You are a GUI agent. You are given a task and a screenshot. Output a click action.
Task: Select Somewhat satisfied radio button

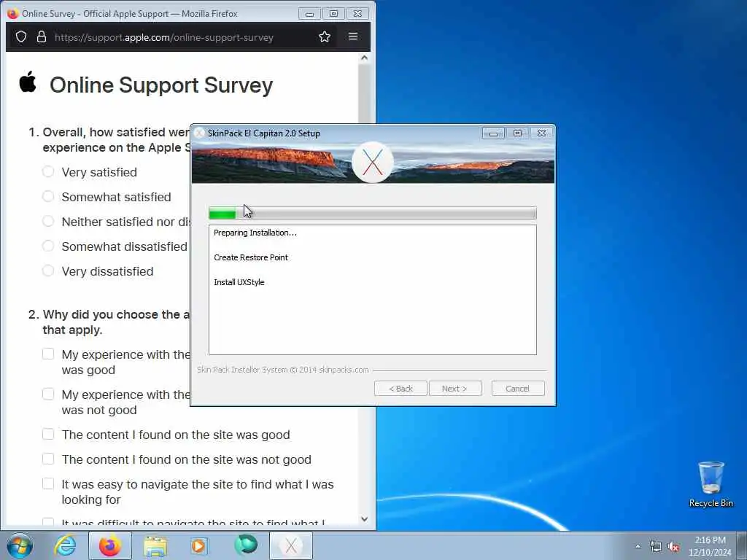pyautogui.click(x=48, y=196)
